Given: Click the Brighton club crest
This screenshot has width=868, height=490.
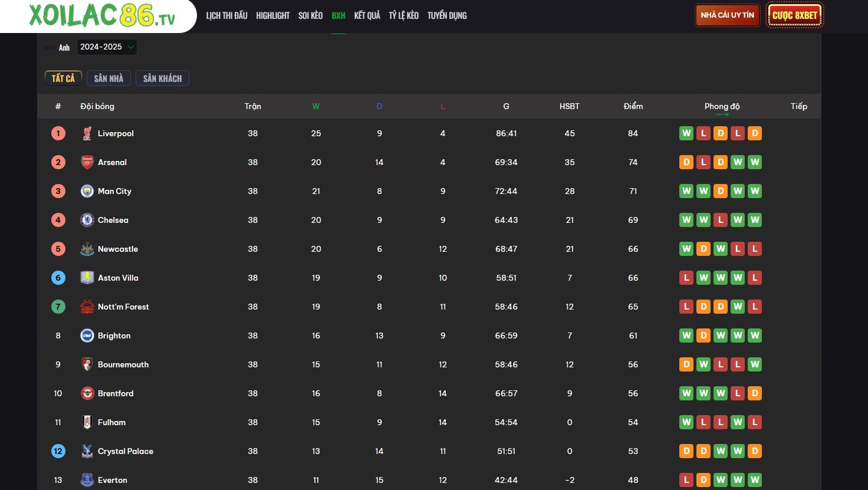Looking at the screenshot, I should tap(87, 336).
